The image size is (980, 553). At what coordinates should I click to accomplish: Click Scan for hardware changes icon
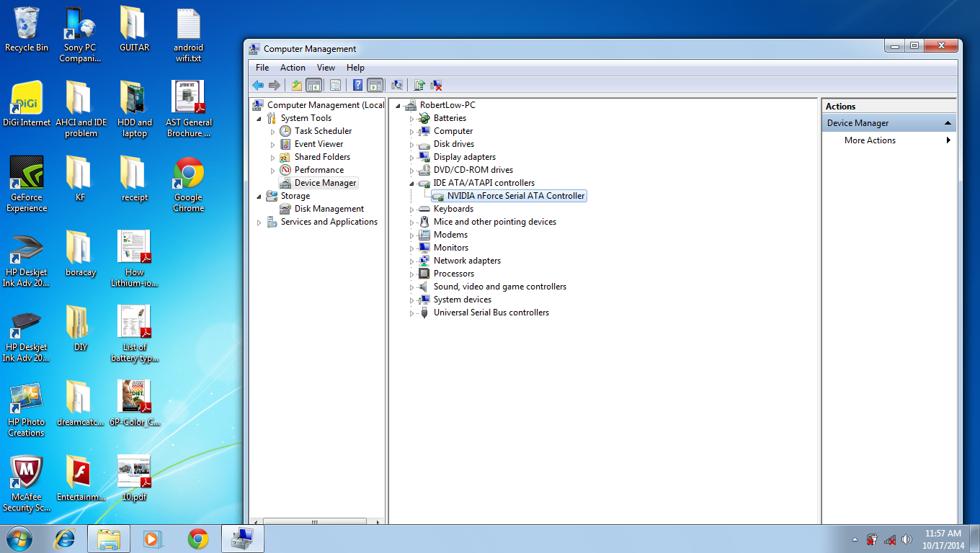point(397,85)
